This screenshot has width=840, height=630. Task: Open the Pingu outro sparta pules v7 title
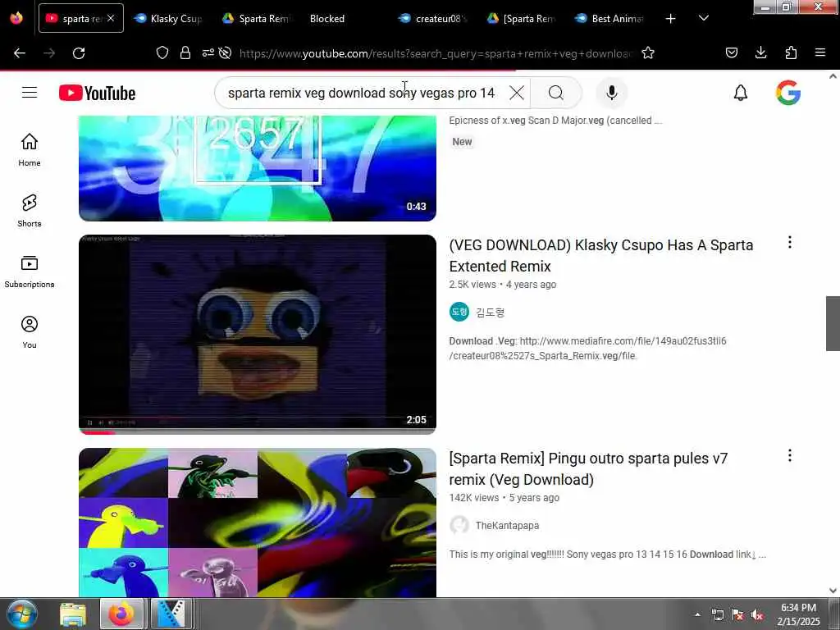pos(588,468)
